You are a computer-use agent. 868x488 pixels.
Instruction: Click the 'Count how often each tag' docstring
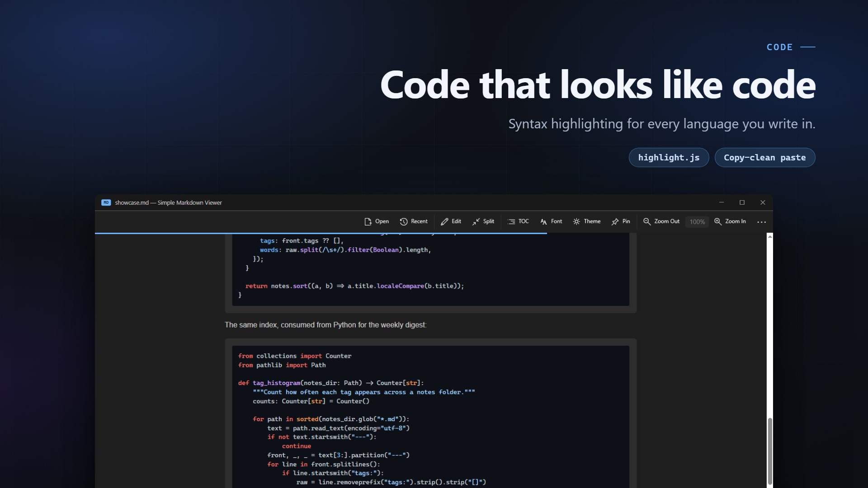coord(364,392)
